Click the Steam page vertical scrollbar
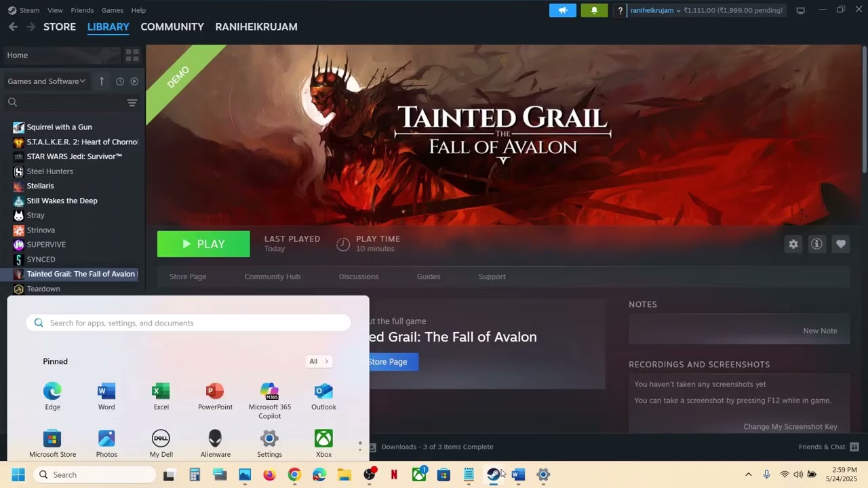 click(864, 108)
